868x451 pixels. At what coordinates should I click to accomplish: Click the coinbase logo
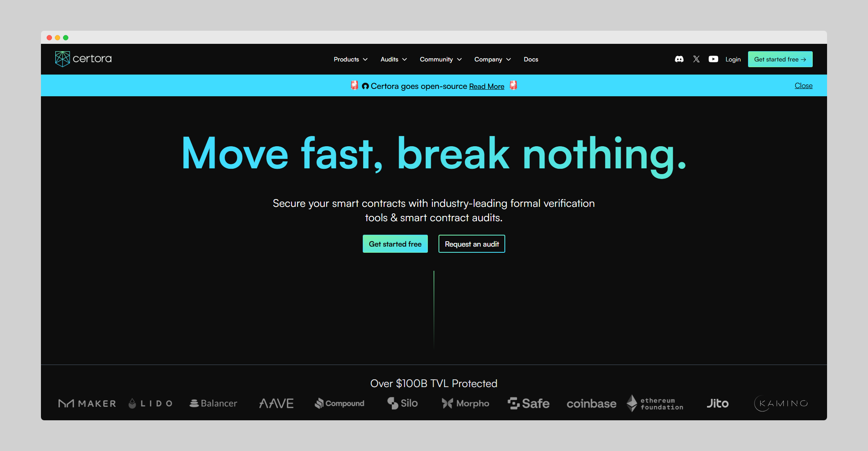pyautogui.click(x=592, y=404)
